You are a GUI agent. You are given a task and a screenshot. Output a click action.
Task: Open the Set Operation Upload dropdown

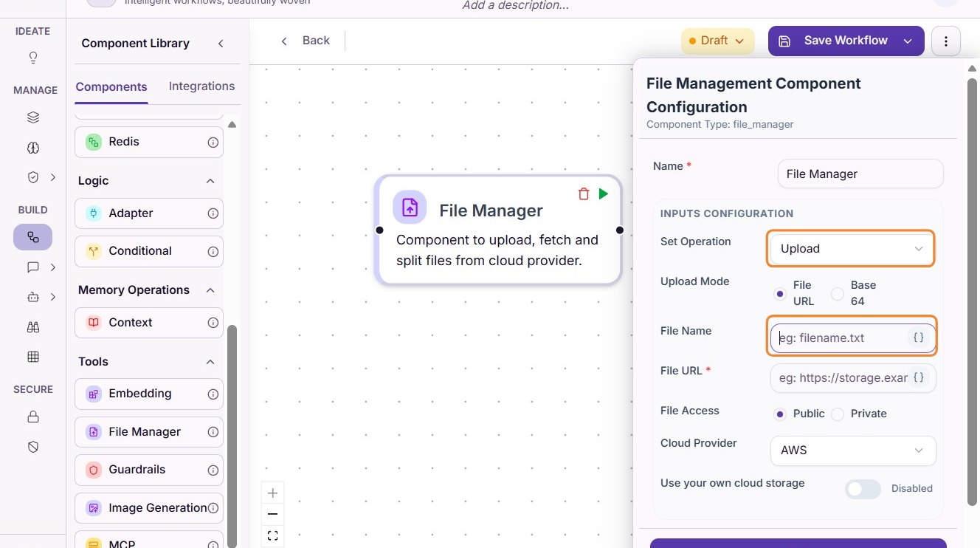click(x=852, y=249)
